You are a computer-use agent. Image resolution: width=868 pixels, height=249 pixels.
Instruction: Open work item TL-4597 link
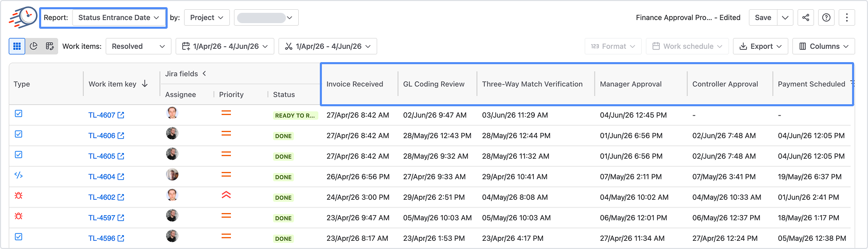tap(102, 218)
